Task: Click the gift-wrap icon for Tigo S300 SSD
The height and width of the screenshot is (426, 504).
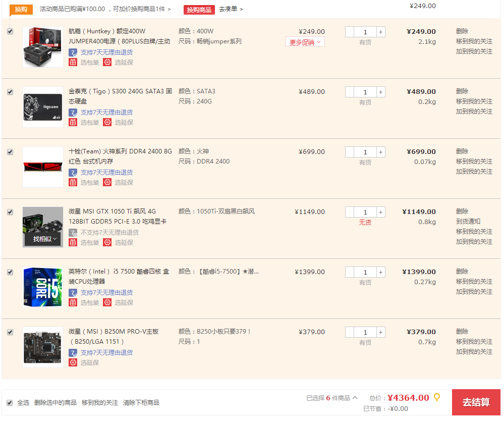Action: [73, 123]
